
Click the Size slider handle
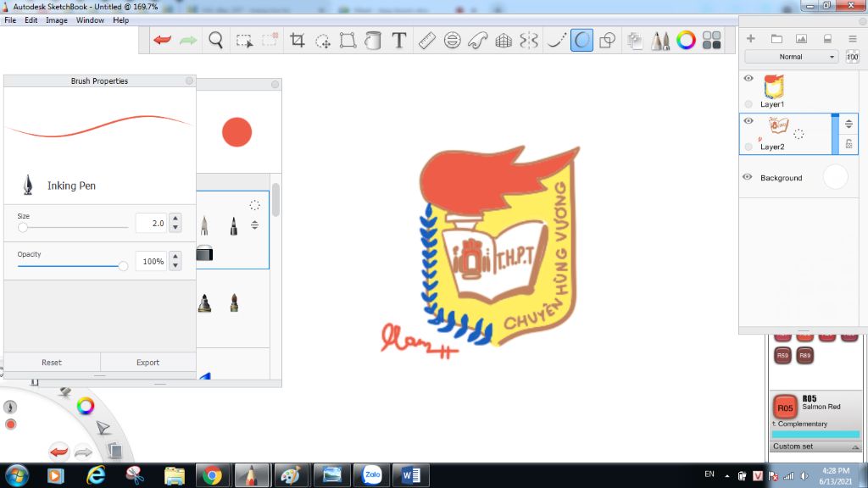point(23,227)
